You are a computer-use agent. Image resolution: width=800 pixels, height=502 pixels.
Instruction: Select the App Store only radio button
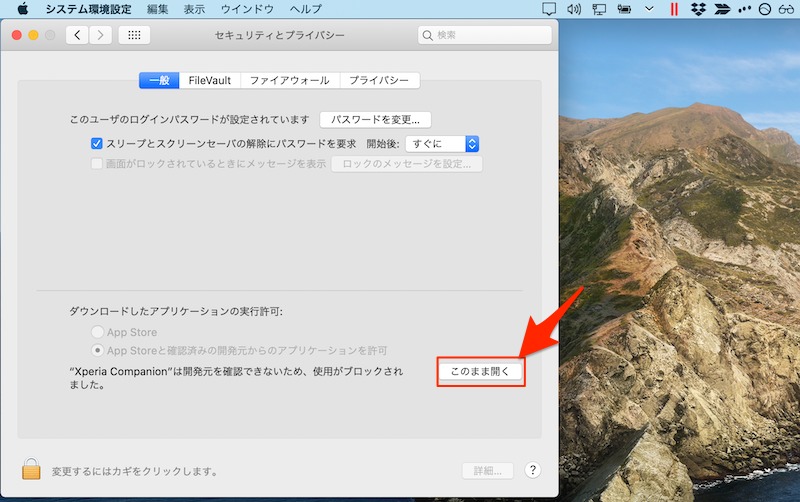pos(97,332)
